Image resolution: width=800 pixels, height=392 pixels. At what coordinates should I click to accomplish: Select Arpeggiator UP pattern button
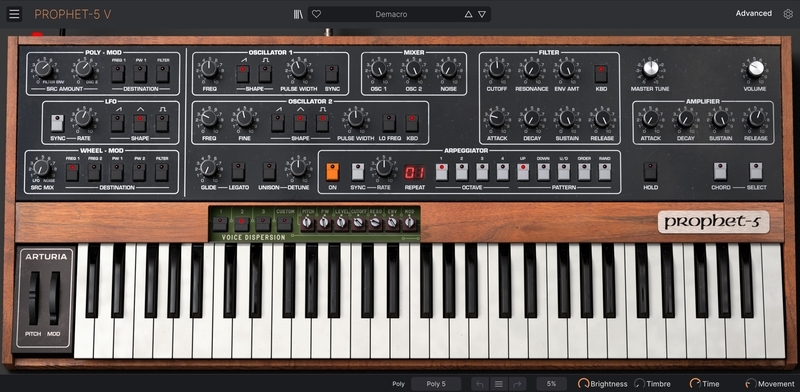[x=523, y=172]
